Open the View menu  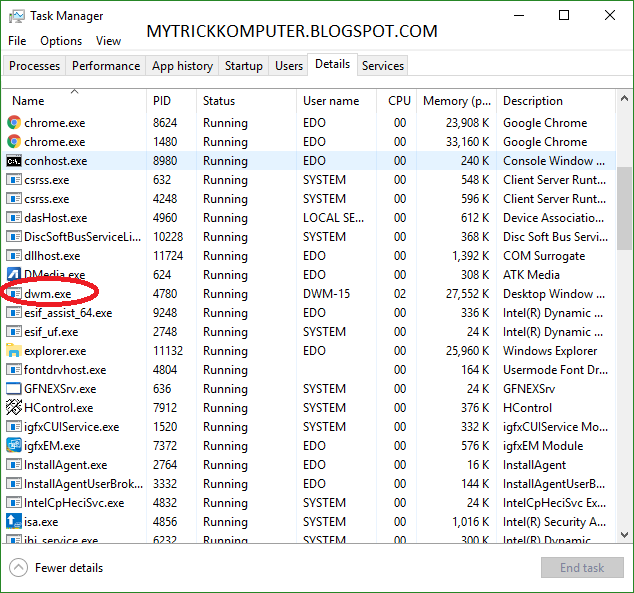click(108, 41)
